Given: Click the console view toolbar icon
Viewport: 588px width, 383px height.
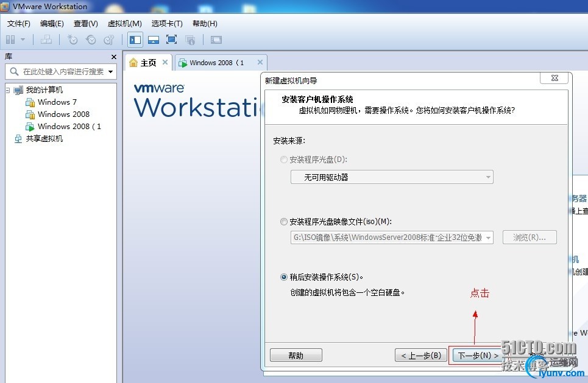Looking at the screenshot, I should click(x=216, y=40).
